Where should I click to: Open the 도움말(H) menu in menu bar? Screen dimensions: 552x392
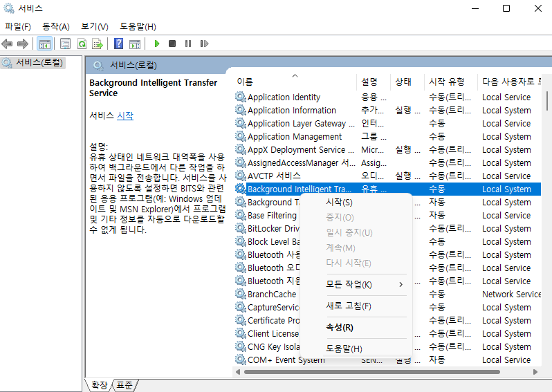(x=138, y=27)
